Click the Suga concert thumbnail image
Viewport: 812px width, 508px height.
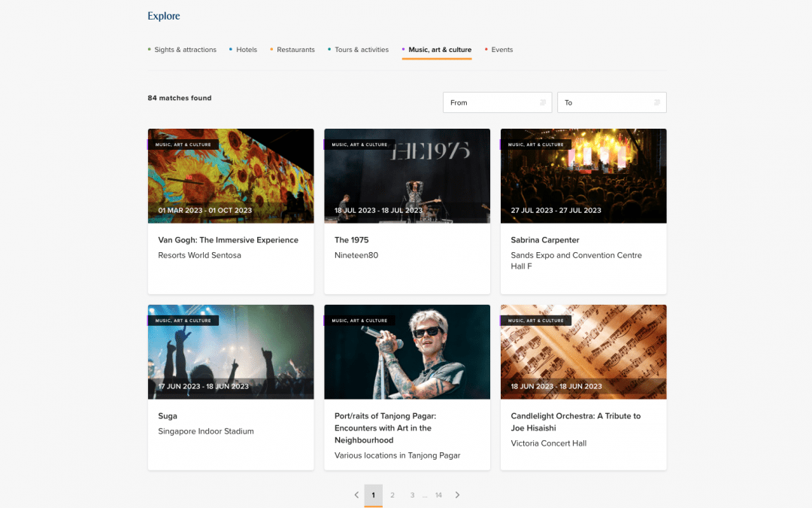tap(231, 351)
